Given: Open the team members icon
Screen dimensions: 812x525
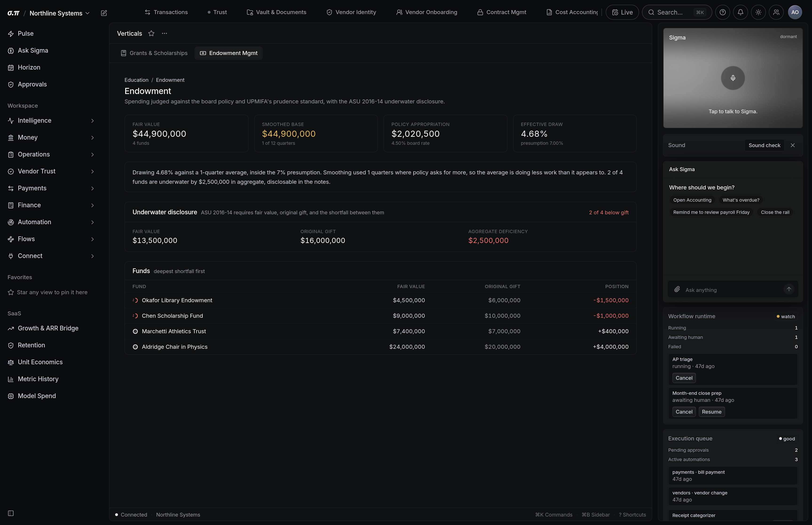Looking at the screenshot, I should 776,12.
